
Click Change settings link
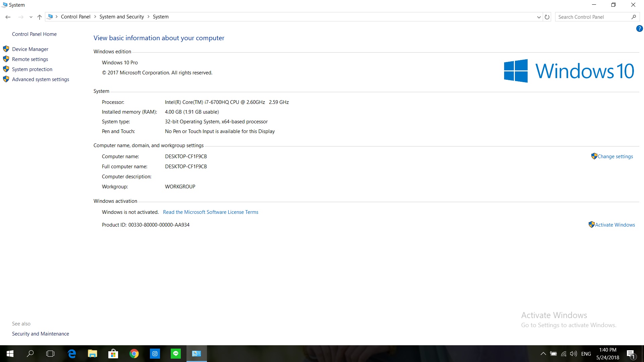point(615,157)
